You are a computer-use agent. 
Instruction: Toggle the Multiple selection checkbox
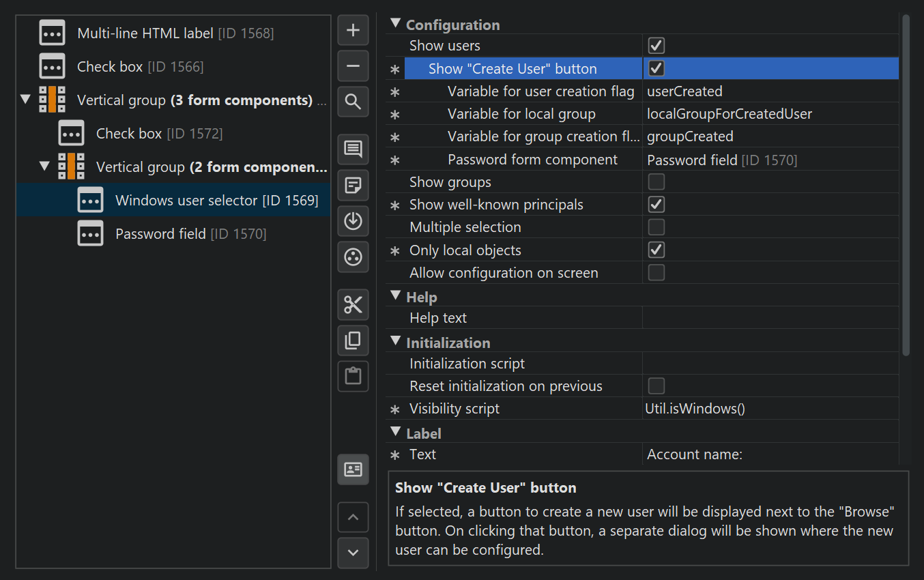click(656, 227)
